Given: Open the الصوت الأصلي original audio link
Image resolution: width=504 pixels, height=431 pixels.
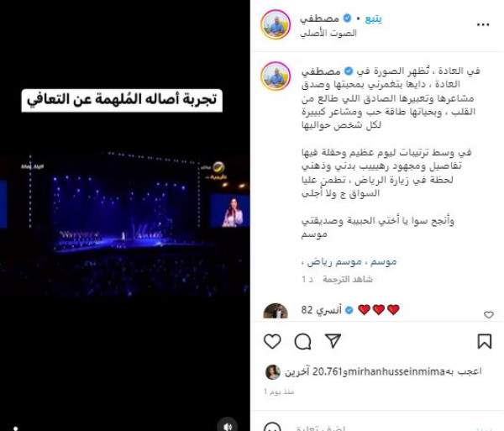Looking at the screenshot, I should tap(328, 33).
